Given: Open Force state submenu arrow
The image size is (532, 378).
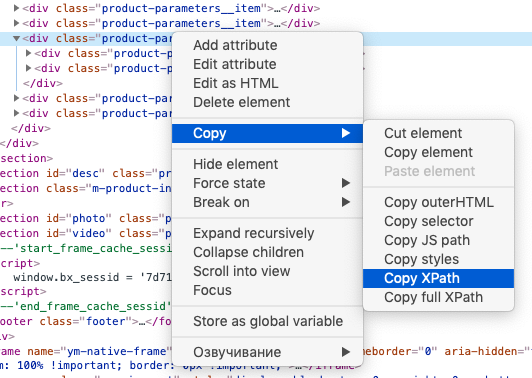Looking at the screenshot, I should click(346, 183).
